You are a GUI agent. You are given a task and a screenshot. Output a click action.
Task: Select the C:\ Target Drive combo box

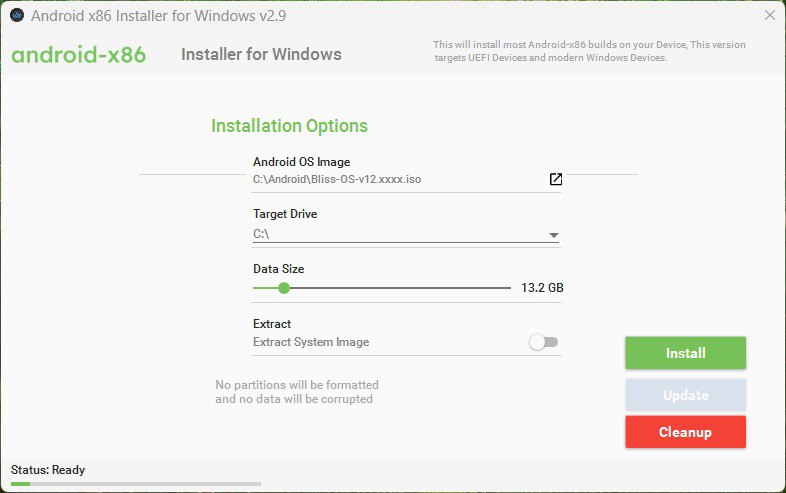tap(400, 234)
